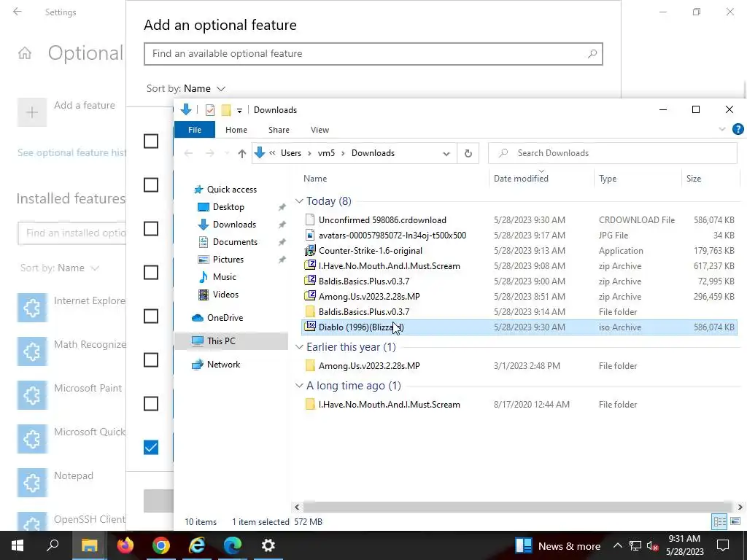Screen dimensions: 747x560
Task: Open the address bar history dropdown
Action: click(446, 153)
